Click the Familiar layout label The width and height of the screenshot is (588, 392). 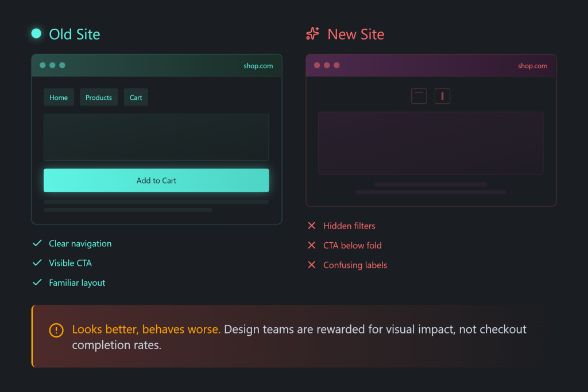pyautogui.click(x=77, y=282)
